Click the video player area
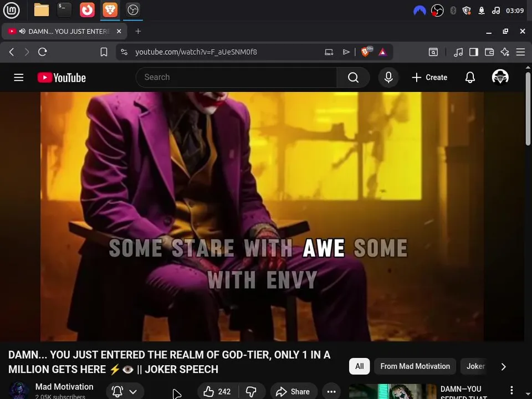This screenshot has width=532, height=399. pyautogui.click(x=262, y=217)
